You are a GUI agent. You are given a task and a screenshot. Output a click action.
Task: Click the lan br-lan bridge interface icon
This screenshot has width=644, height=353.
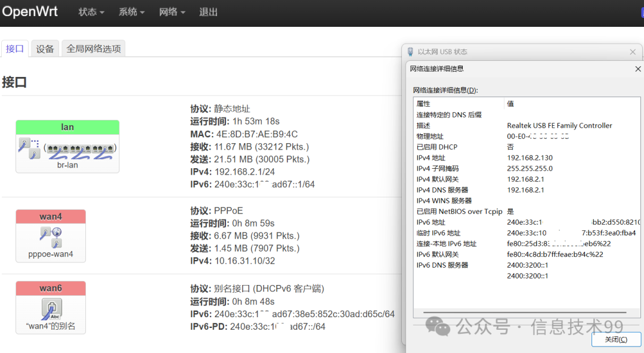(x=67, y=149)
